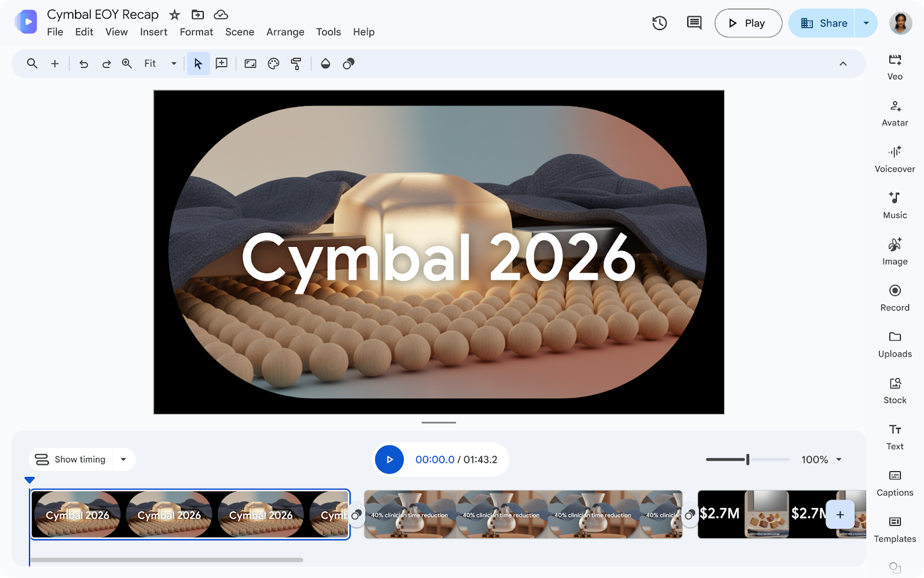Open the Avatar panel

pyautogui.click(x=895, y=113)
